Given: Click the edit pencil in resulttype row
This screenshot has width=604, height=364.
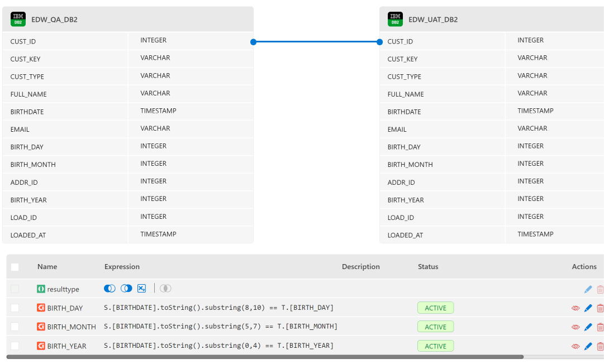Looking at the screenshot, I should [588, 289].
